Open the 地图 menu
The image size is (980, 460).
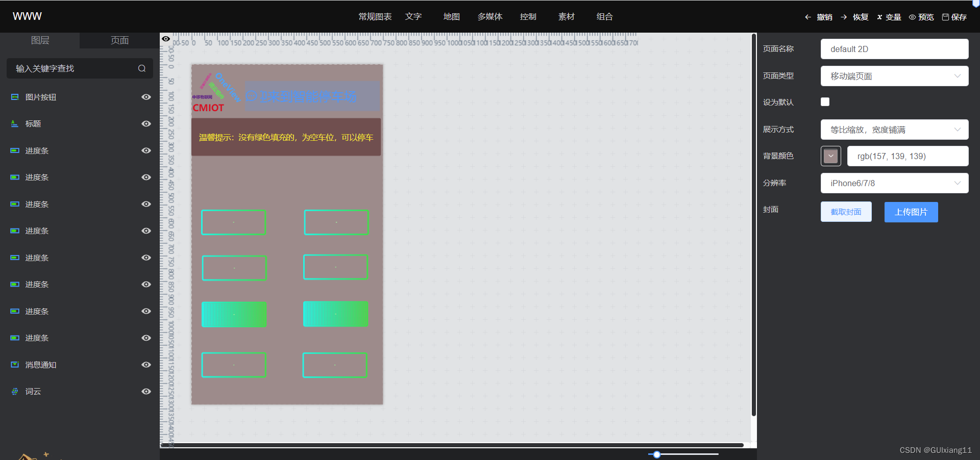point(452,17)
